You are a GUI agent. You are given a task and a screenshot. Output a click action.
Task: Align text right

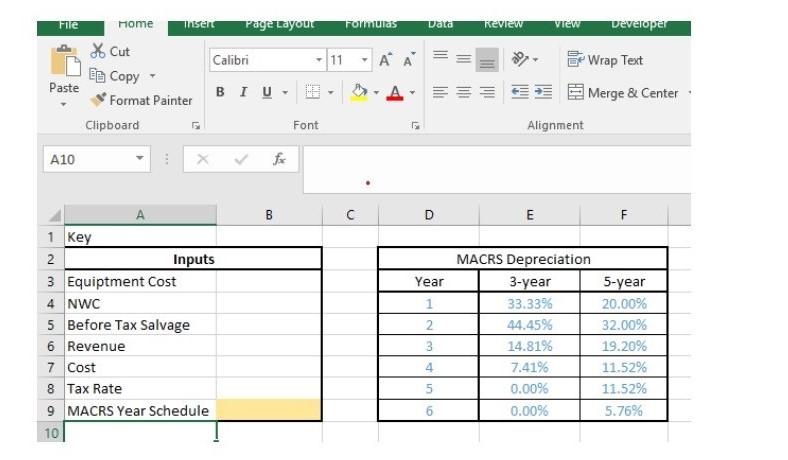[x=487, y=92]
